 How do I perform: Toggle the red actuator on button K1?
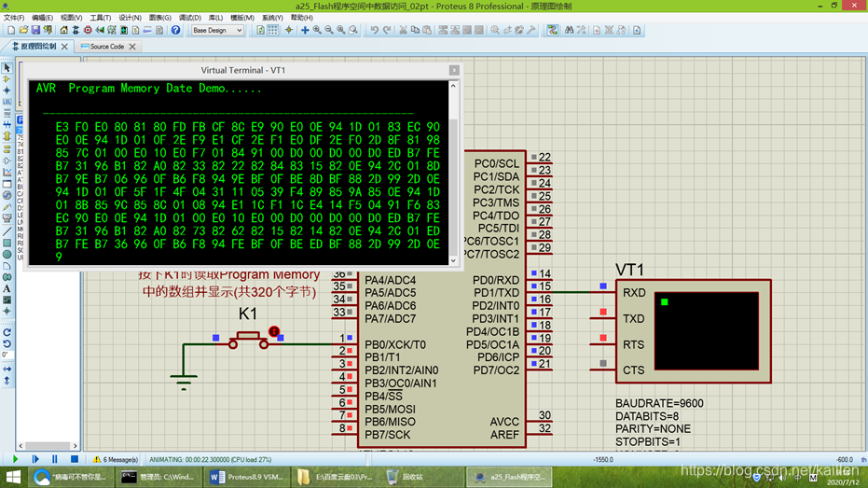tap(274, 331)
